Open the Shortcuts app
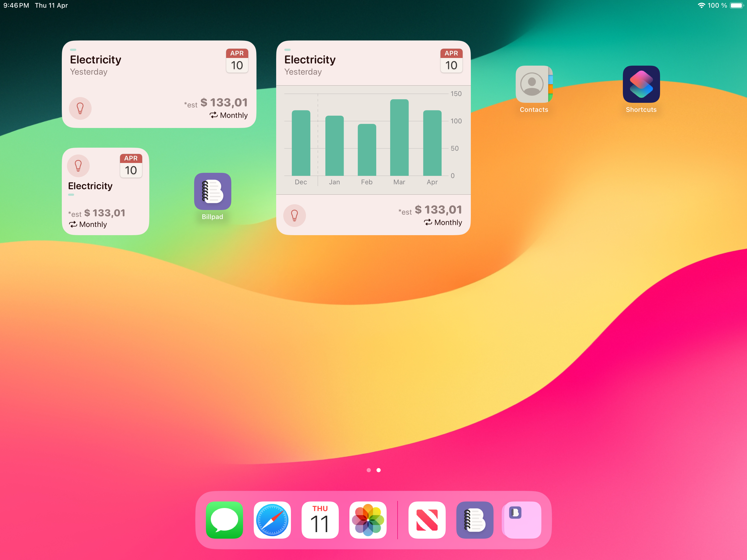Image resolution: width=747 pixels, height=560 pixels. 641,84
